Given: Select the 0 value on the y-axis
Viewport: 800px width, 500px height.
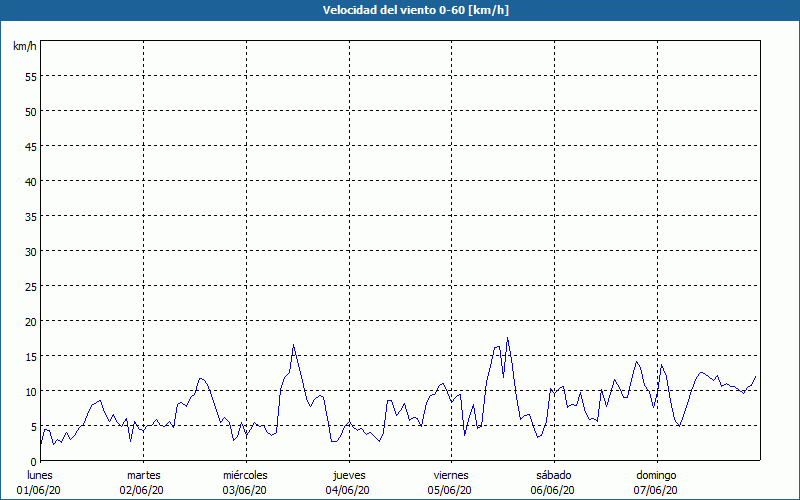Looking at the screenshot, I should coord(34,462).
